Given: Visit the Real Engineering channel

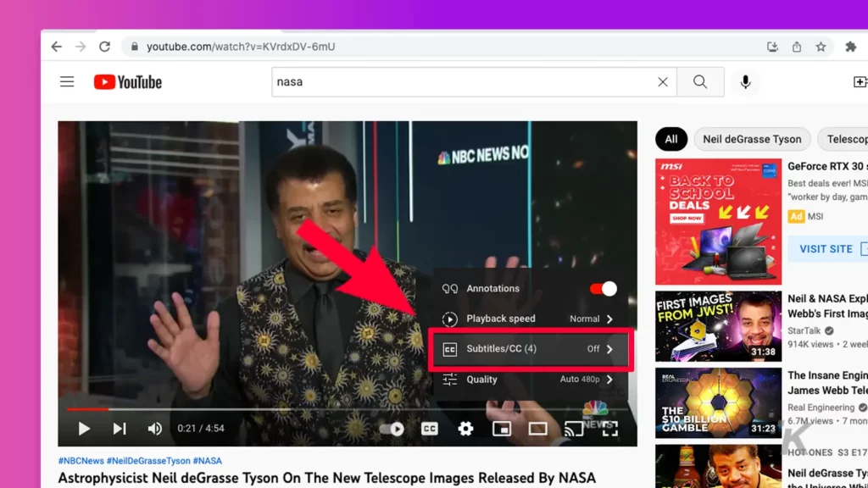Looking at the screenshot, I should point(821,408).
